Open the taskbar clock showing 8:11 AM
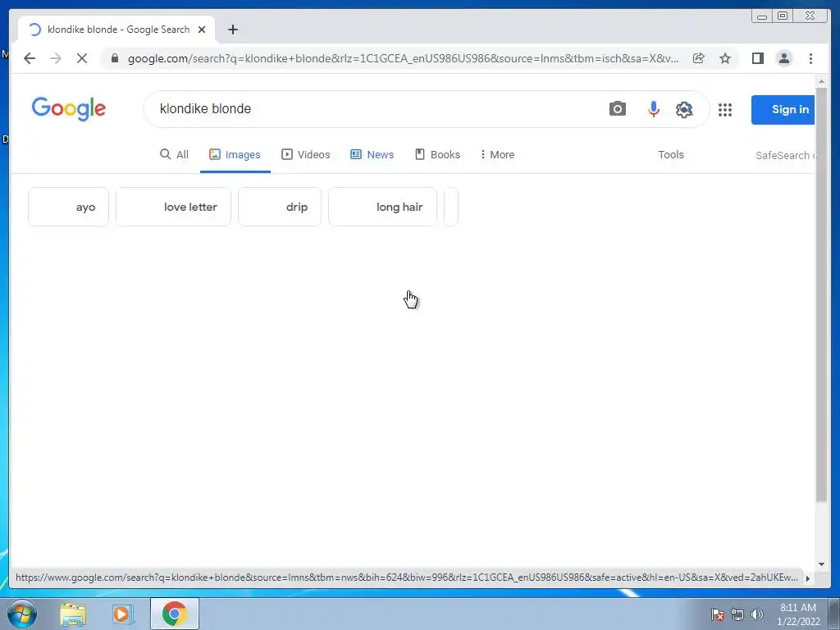 798,614
